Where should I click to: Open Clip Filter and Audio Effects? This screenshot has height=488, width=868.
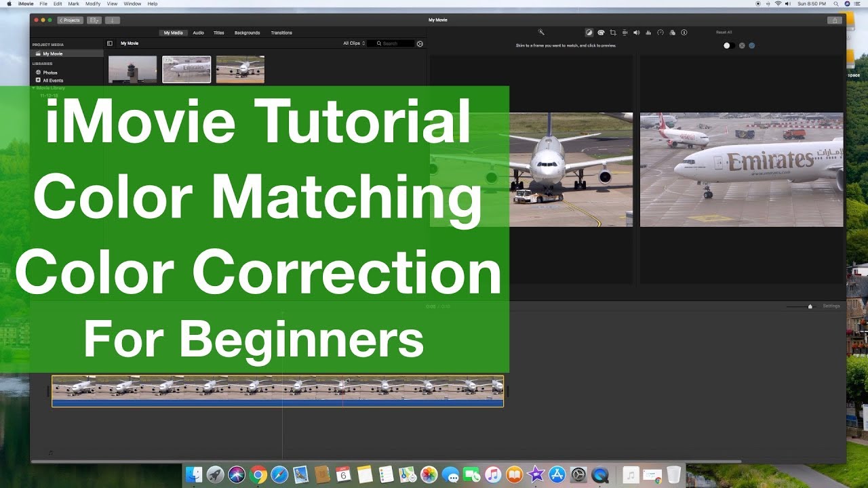click(x=672, y=32)
